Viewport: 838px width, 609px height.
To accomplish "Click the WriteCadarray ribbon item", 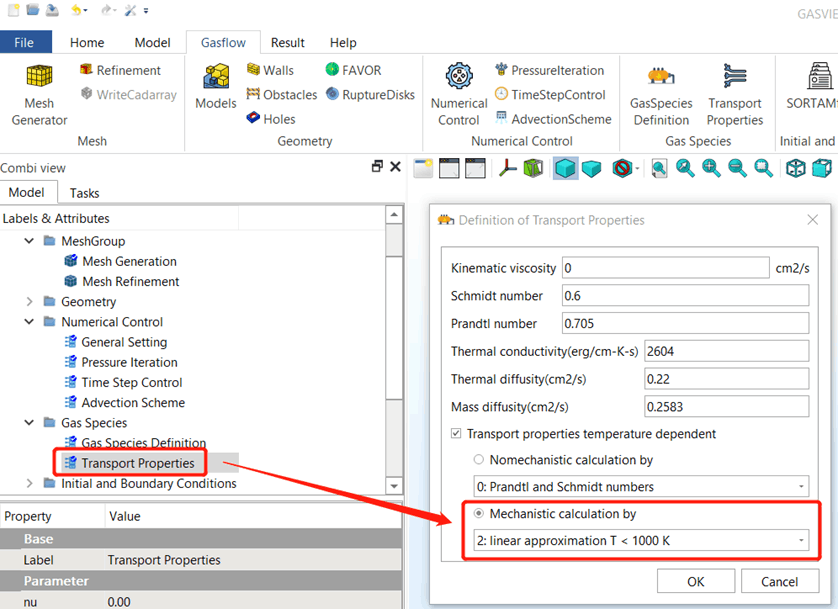I will click(x=129, y=95).
